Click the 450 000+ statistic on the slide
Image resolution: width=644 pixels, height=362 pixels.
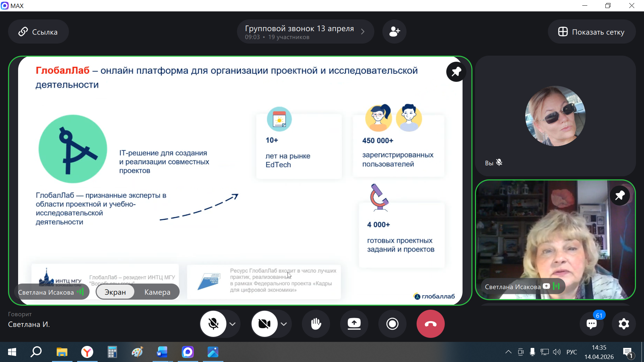click(x=378, y=141)
